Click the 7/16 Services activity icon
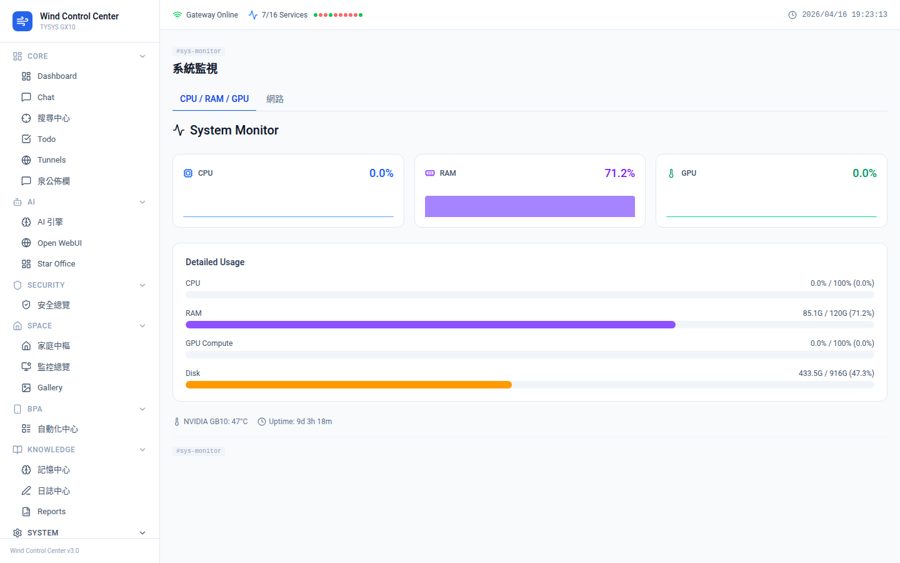The width and height of the screenshot is (900, 563). (x=253, y=15)
